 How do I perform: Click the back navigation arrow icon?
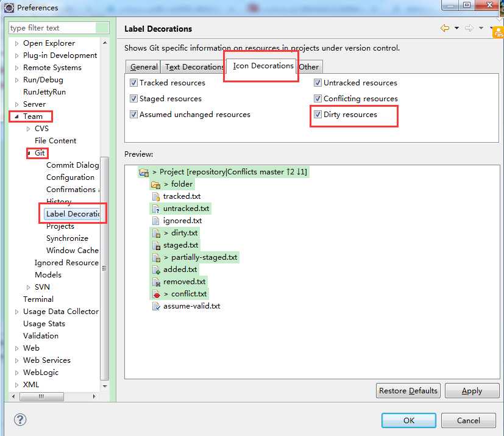(445, 28)
